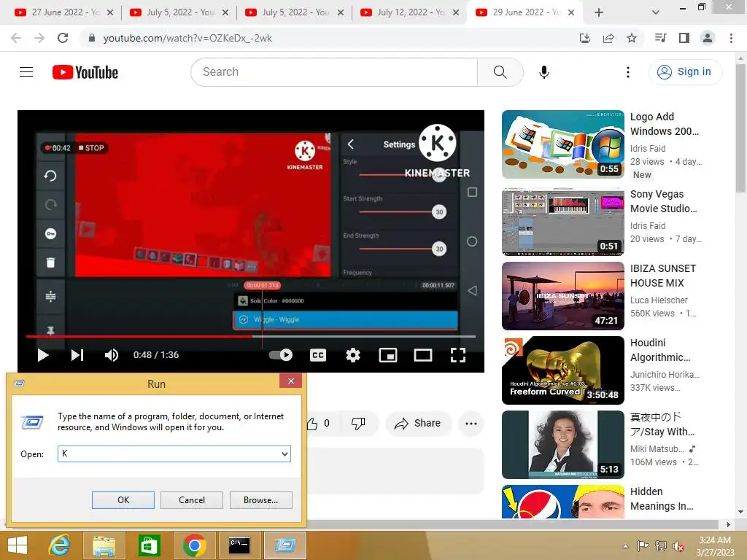Open Chrome media controls icon

(660, 38)
